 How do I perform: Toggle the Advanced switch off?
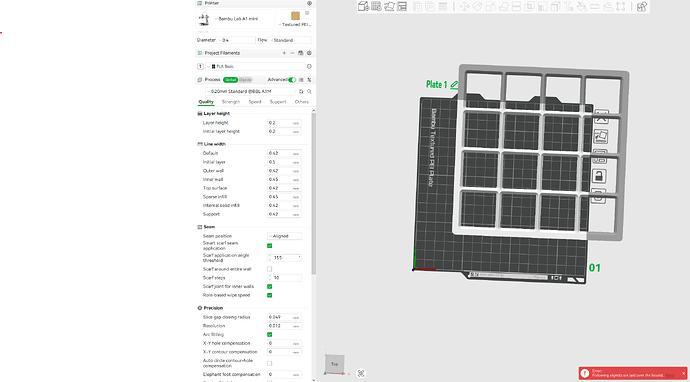(x=292, y=80)
